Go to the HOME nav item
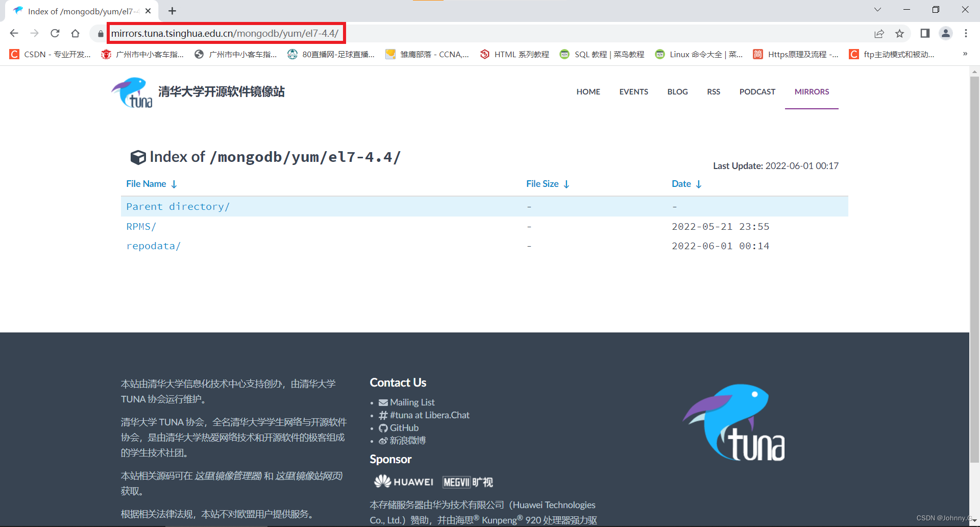 tap(588, 92)
